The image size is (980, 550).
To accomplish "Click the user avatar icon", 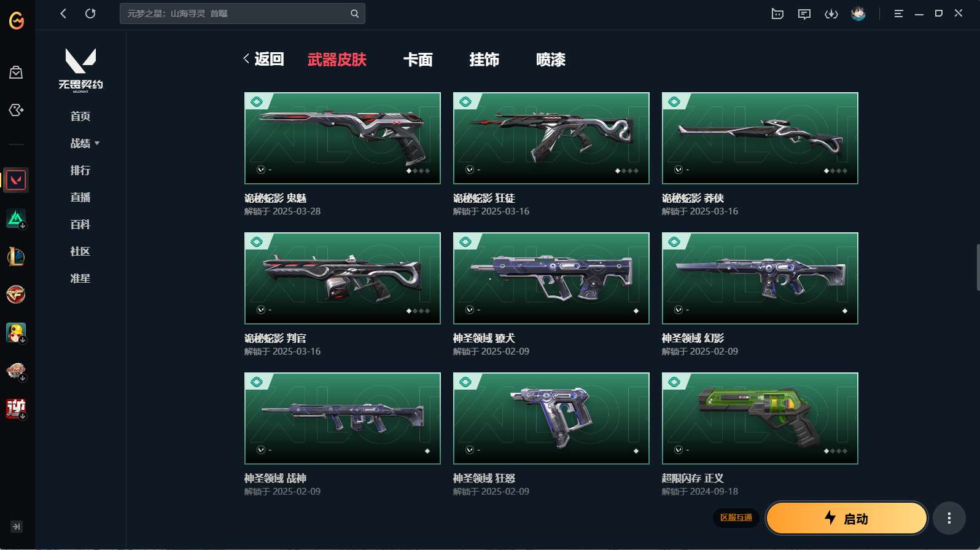I will (x=858, y=14).
